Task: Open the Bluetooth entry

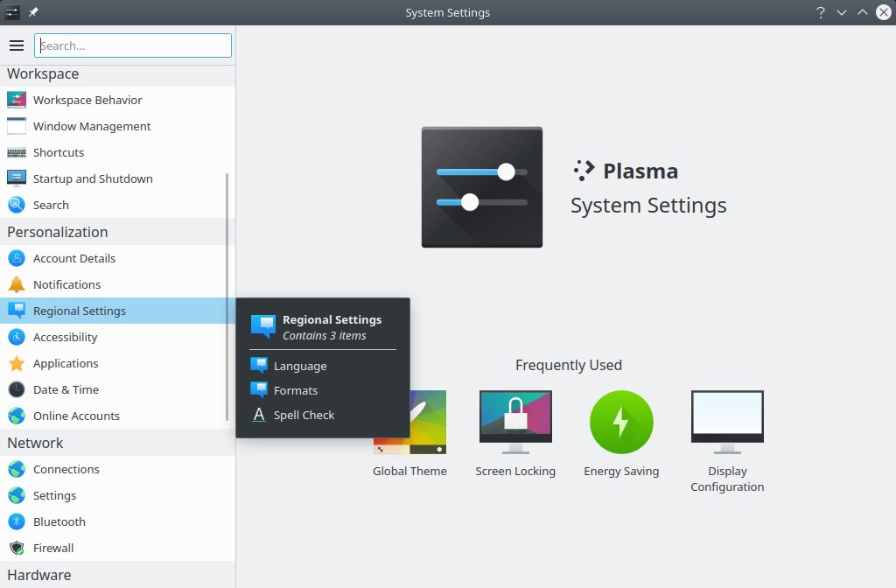Action: 117,521
